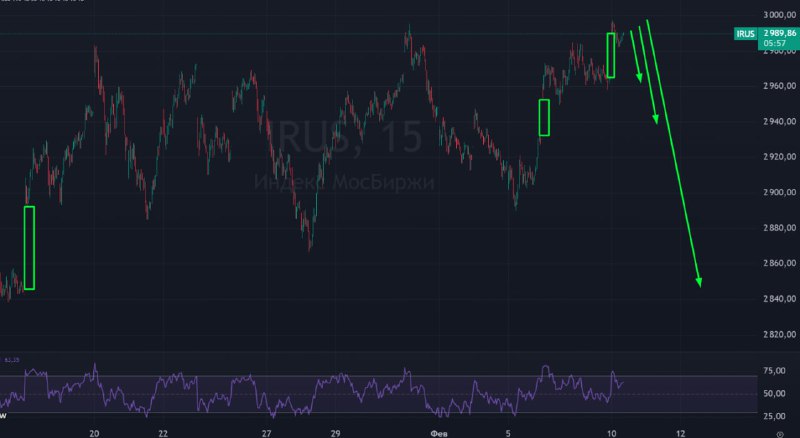Screen dimensions: 800x438
Task: Click date 5 on the time axis
Action: (508, 434)
